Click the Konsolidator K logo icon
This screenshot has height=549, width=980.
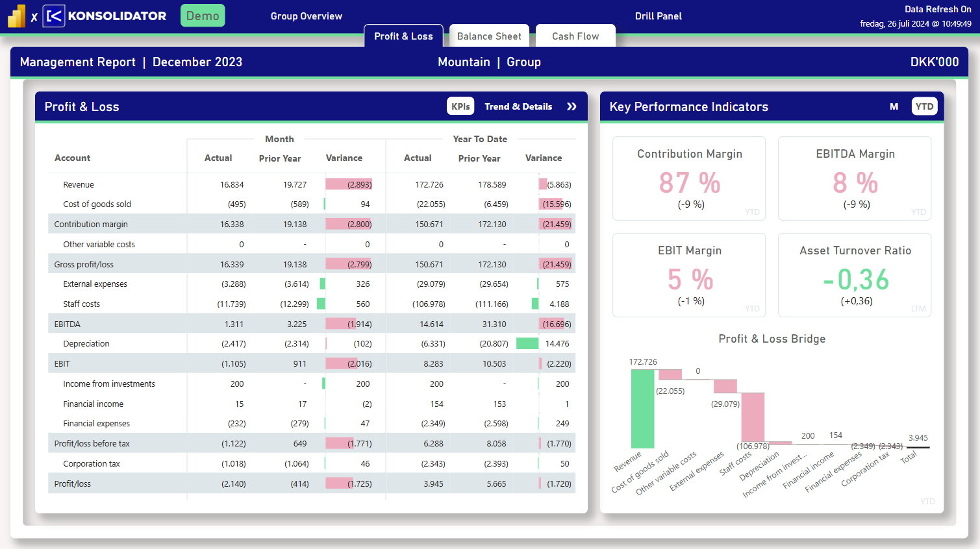coord(54,16)
